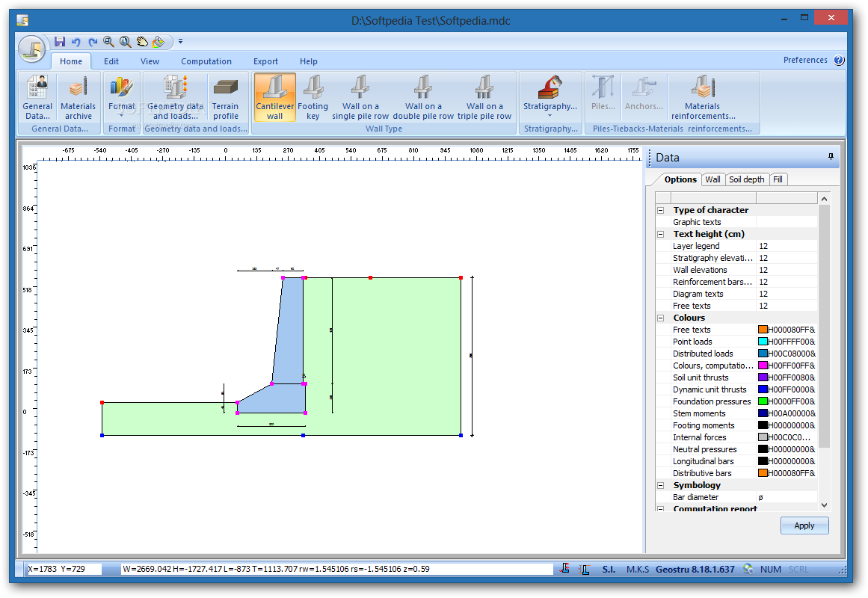This screenshot has width=868, height=598.
Task: Click Distributive bars orange colour swatch
Action: [x=763, y=473]
